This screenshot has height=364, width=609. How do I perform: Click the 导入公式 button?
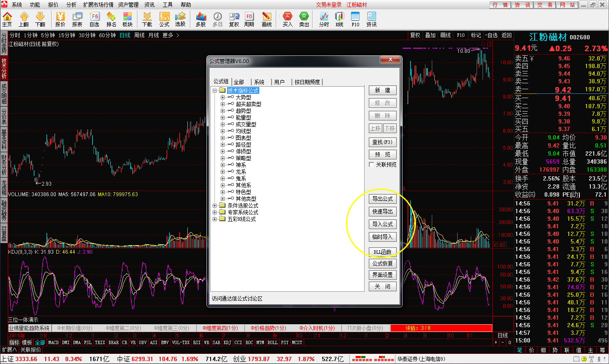pos(382,224)
